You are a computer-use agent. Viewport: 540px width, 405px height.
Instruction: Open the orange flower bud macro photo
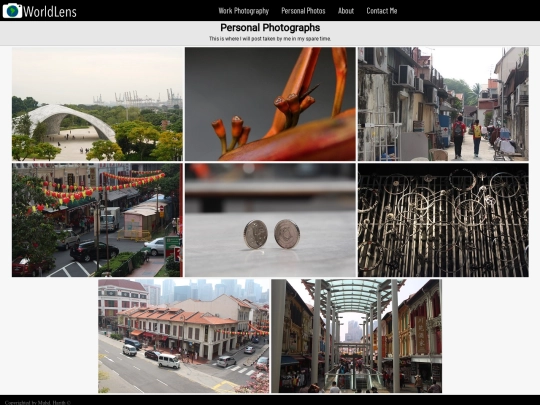click(270, 104)
